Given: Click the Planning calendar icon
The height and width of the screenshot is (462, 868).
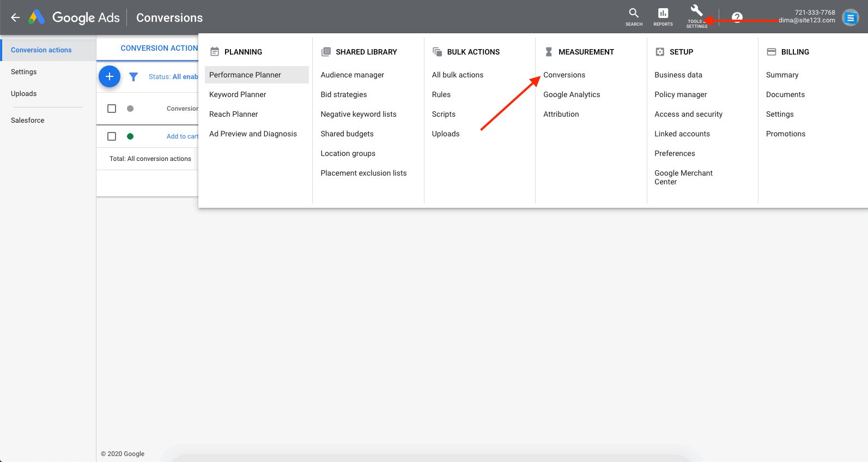Looking at the screenshot, I should click(215, 52).
